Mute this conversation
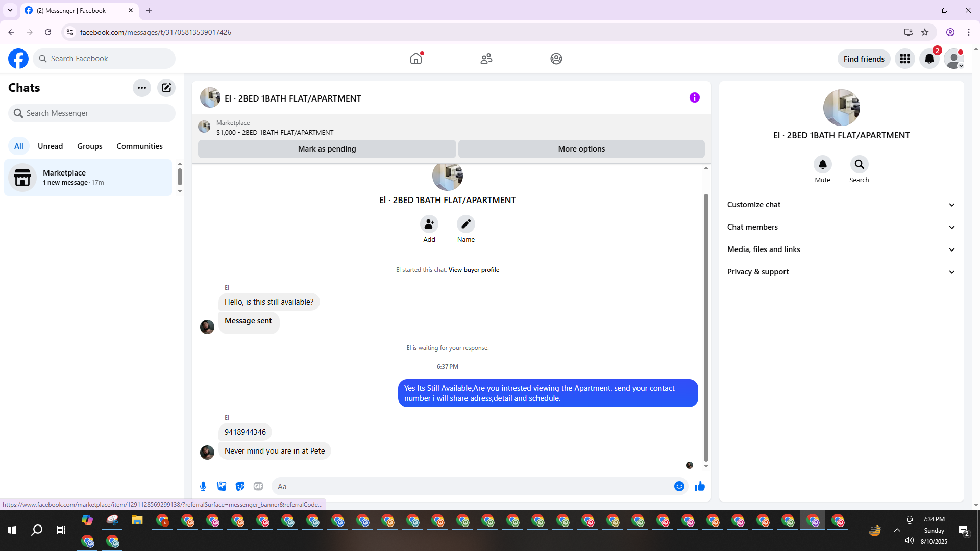Viewport: 980px width, 551px height. pos(822,164)
